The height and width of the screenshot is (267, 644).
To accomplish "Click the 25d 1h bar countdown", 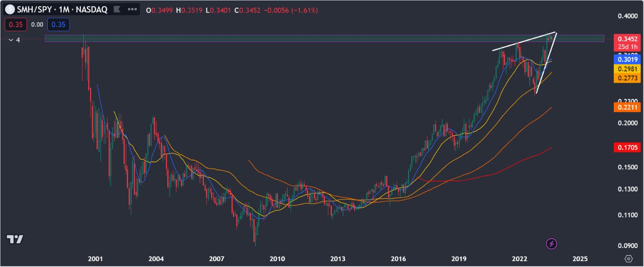I will pos(627,47).
